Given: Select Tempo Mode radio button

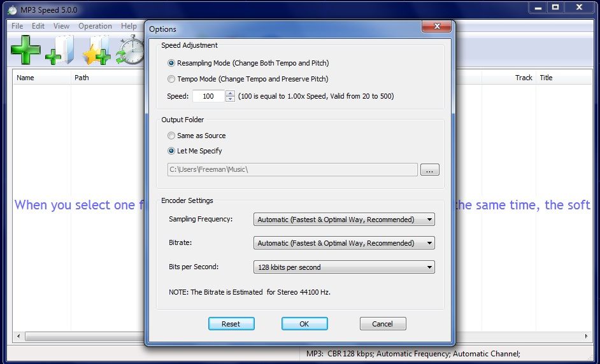Looking at the screenshot, I should pos(171,79).
